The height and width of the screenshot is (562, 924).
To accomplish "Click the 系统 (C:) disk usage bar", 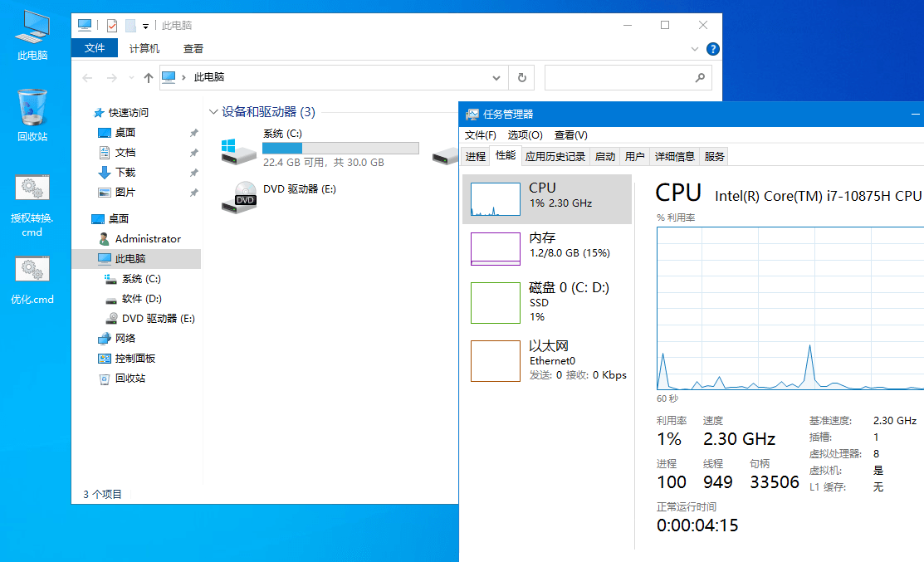I will pos(340,148).
